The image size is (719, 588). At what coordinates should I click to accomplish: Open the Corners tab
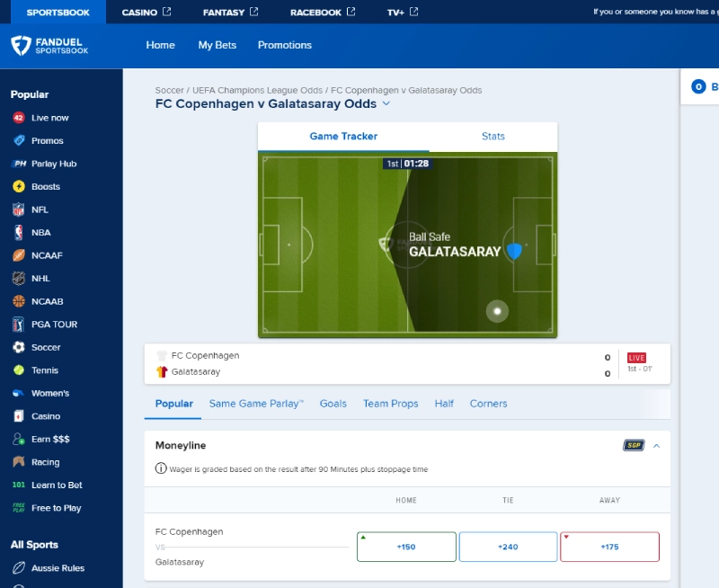488,404
